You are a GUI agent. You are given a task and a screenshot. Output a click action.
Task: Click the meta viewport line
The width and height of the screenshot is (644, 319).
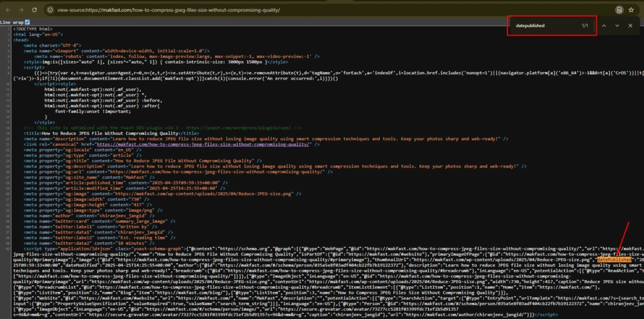pos(116,50)
